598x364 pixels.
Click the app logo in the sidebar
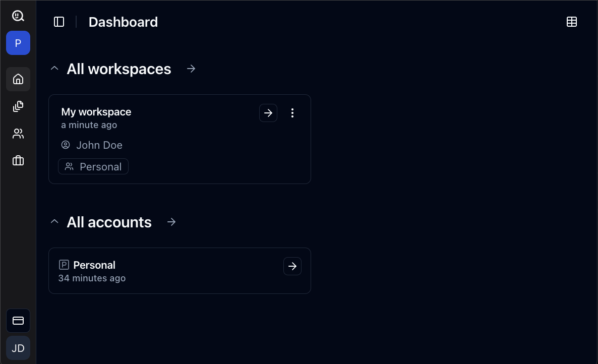(x=18, y=16)
